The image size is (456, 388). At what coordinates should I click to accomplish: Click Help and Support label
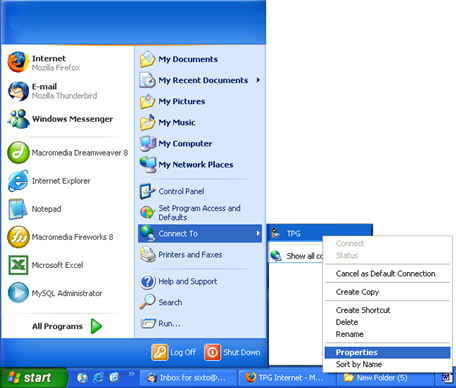tap(188, 281)
